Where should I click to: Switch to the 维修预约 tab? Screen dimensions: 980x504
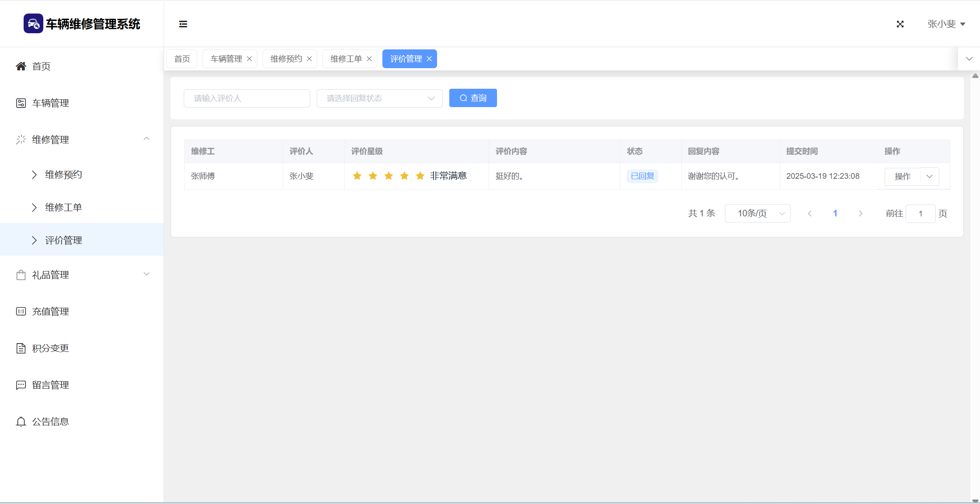(286, 59)
